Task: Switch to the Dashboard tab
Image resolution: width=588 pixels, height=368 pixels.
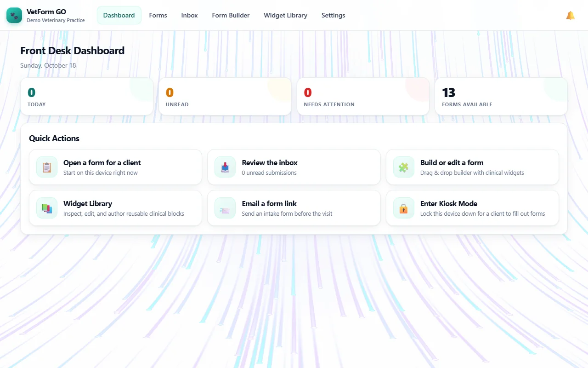Action: click(119, 15)
